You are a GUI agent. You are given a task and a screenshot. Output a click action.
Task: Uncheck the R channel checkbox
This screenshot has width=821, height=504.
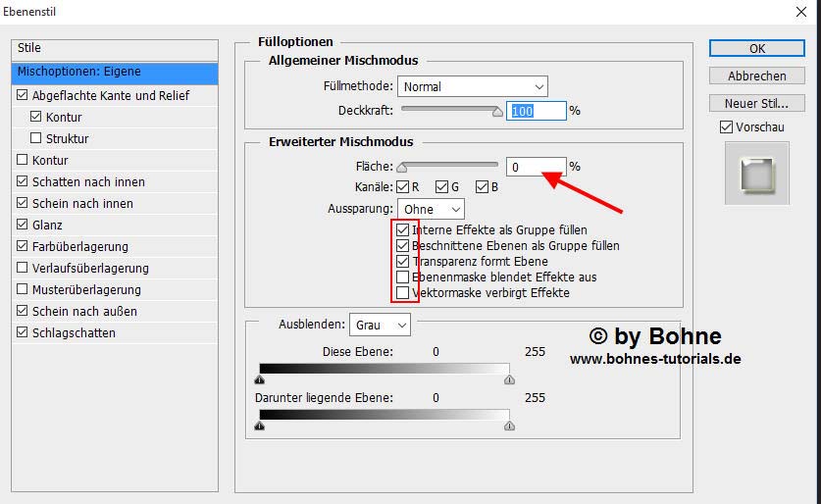point(402,187)
